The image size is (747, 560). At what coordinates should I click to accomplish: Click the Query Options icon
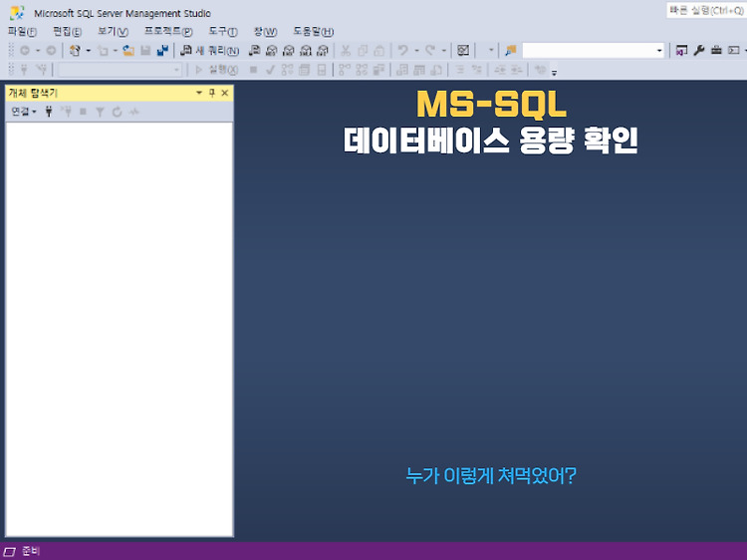click(305, 70)
